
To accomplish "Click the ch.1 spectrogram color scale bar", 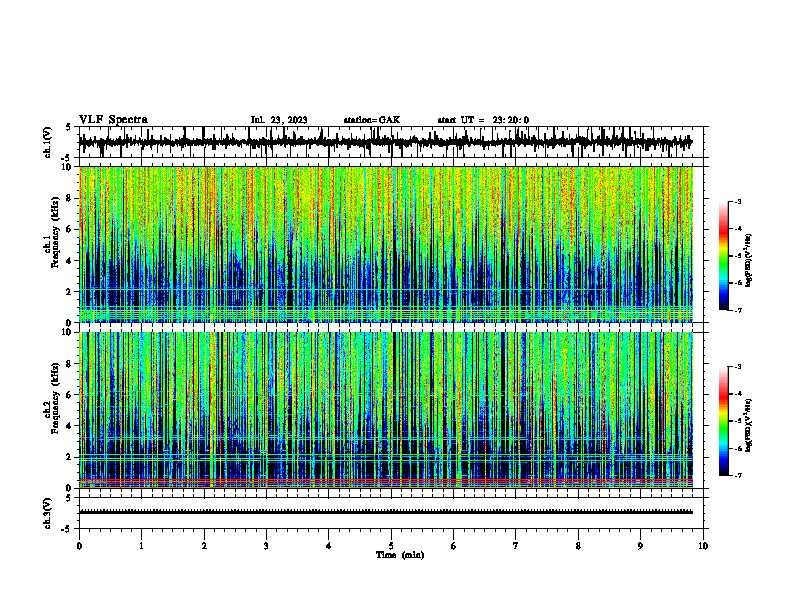I will click(723, 256).
